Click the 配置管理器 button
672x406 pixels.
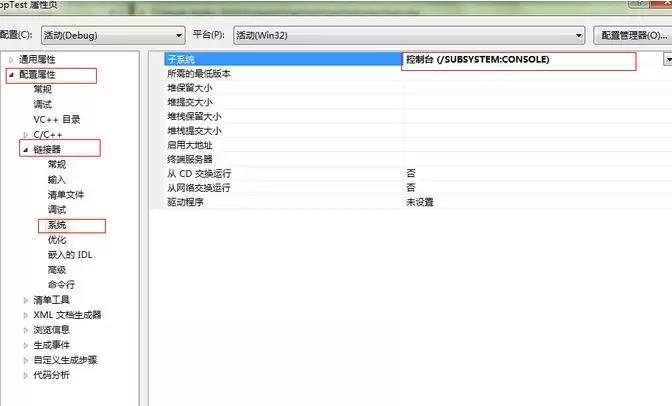pos(633,35)
